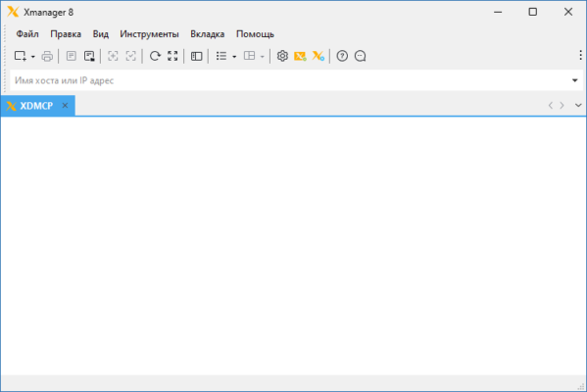
Task: Click the New session icon
Action: tap(21, 56)
